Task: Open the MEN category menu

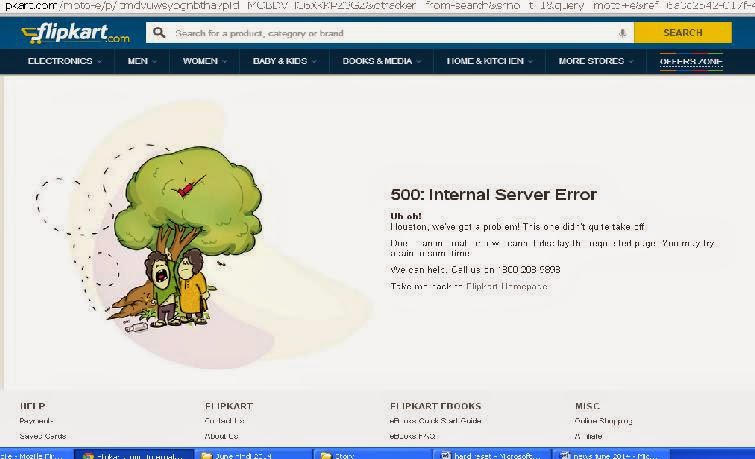Action: (142, 61)
